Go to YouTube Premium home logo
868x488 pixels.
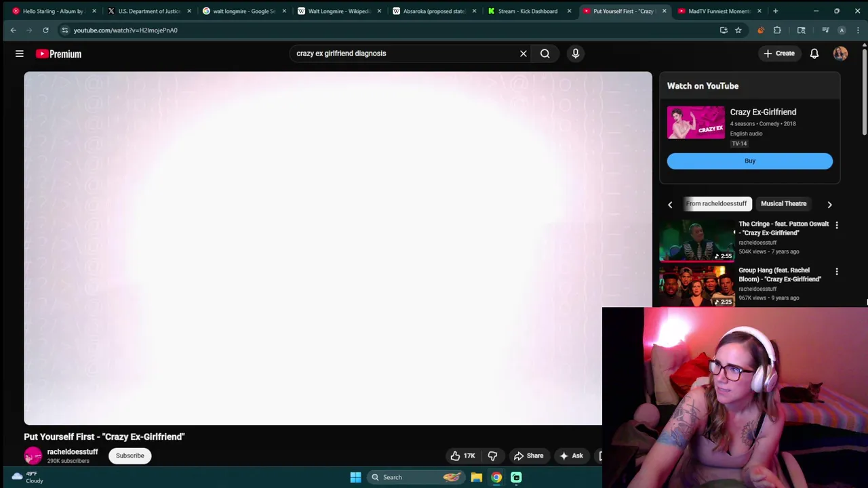(x=58, y=54)
